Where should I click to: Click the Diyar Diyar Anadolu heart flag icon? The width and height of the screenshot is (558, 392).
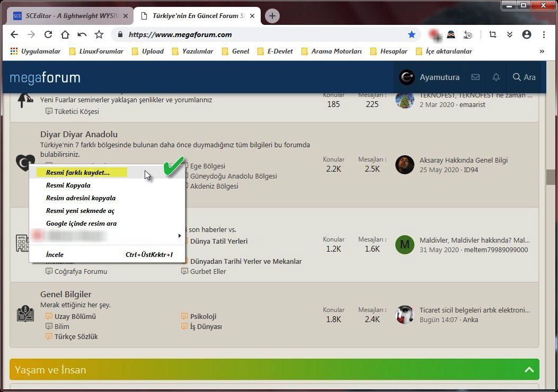25,163
